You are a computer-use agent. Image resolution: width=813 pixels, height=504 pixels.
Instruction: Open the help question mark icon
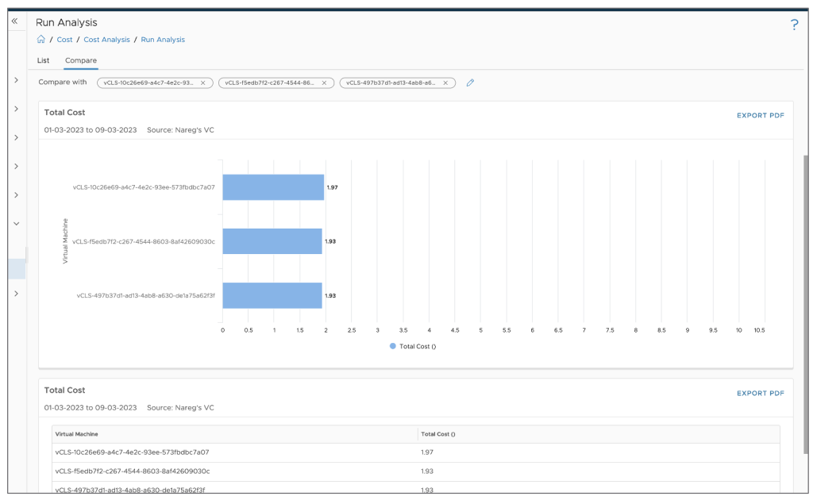point(794,25)
